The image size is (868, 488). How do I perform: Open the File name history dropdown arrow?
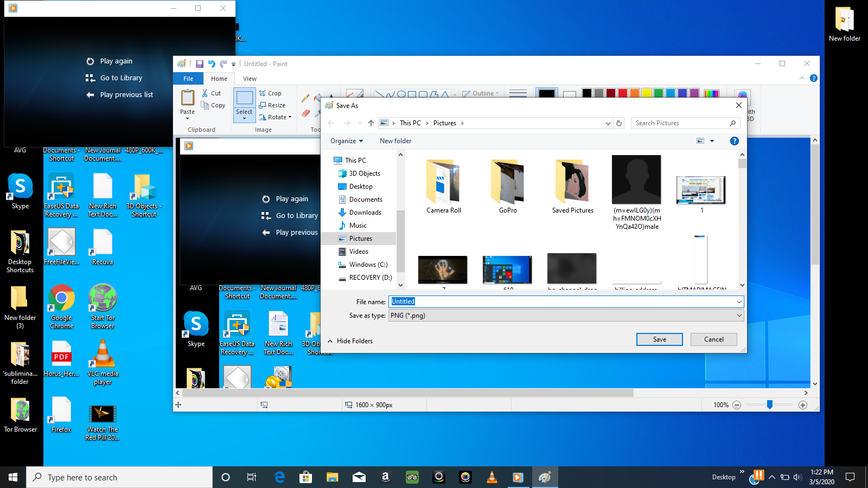pyautogui.click(x=739, y=301)
